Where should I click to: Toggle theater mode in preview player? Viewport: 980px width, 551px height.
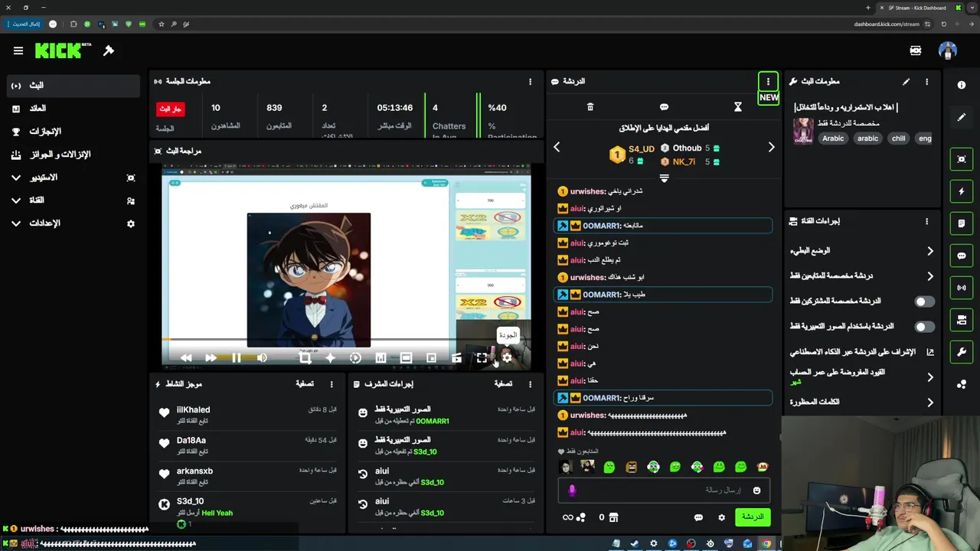[406, 357]
